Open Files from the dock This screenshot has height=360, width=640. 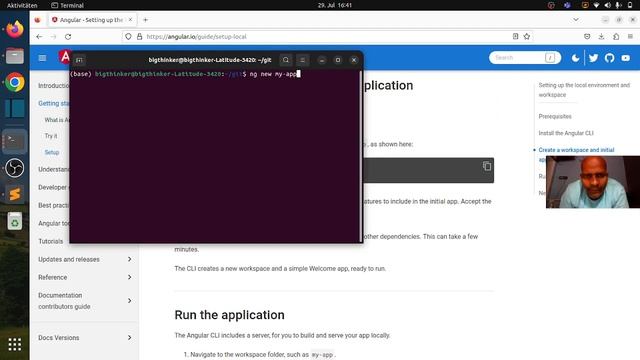coord(15,56)
